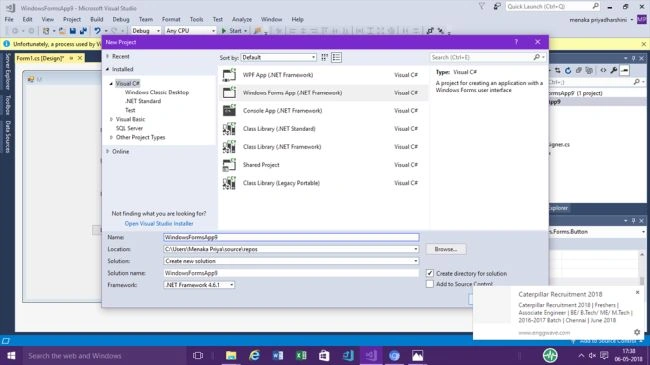Open the Location path dropdown
This screenshot has height=365, width=650.
click(415, 249)
